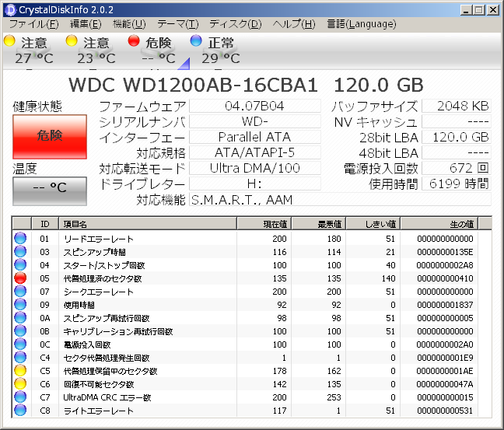Click the standard field ATA/ATAPI-5

[x=255, y=152]
